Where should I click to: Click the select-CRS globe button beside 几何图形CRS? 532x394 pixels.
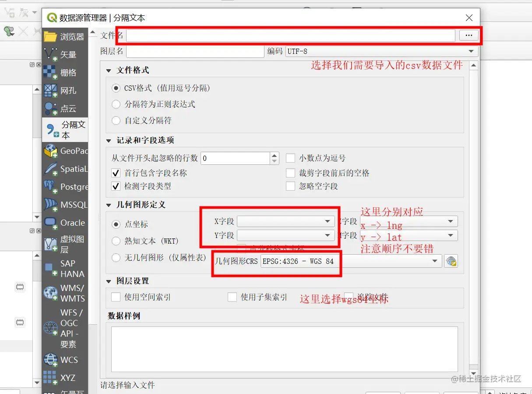pyautogui.click(x=451, y=261)
